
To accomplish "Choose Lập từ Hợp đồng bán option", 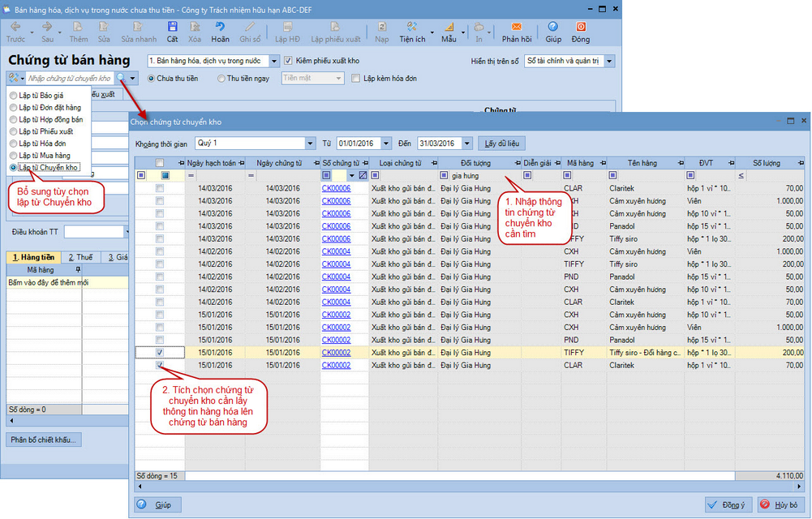I will click(46, 119).
